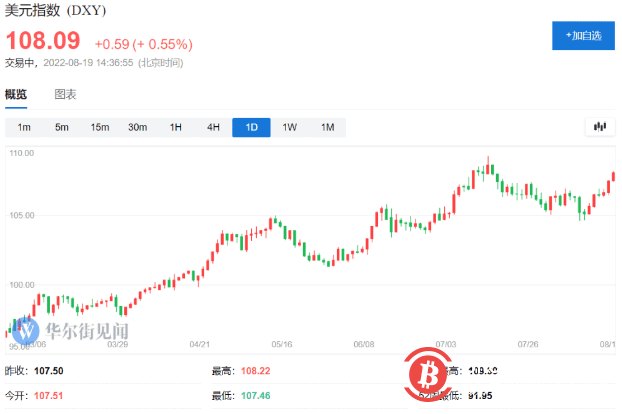Viewport: 622px width, 414px height.
Task: Switch to the 图表 tab
Action: [x=65, y=94]
